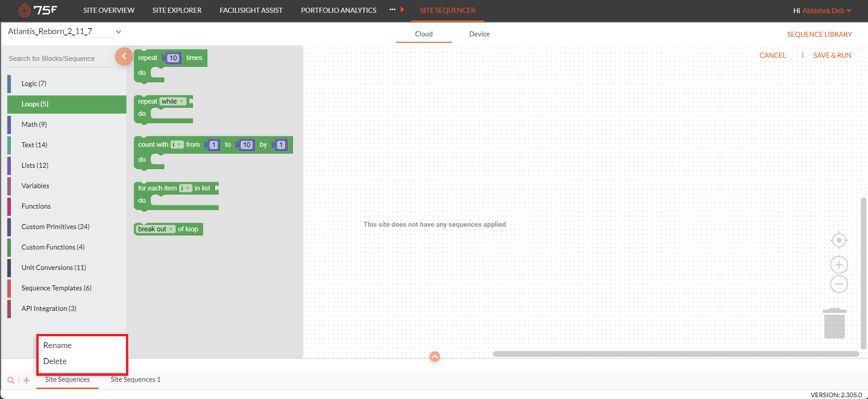Select the Text (14) category
Image resolution: width=868 pixels, height=399 pixels.
[x=67, y=145]
